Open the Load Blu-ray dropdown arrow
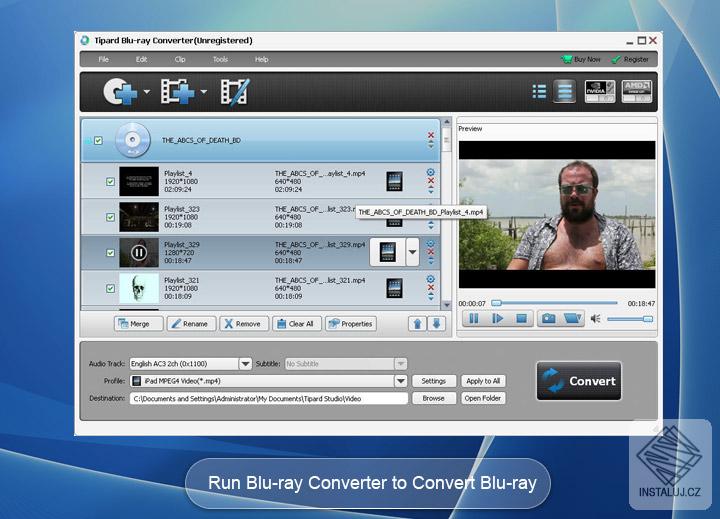 pos(146,92)
